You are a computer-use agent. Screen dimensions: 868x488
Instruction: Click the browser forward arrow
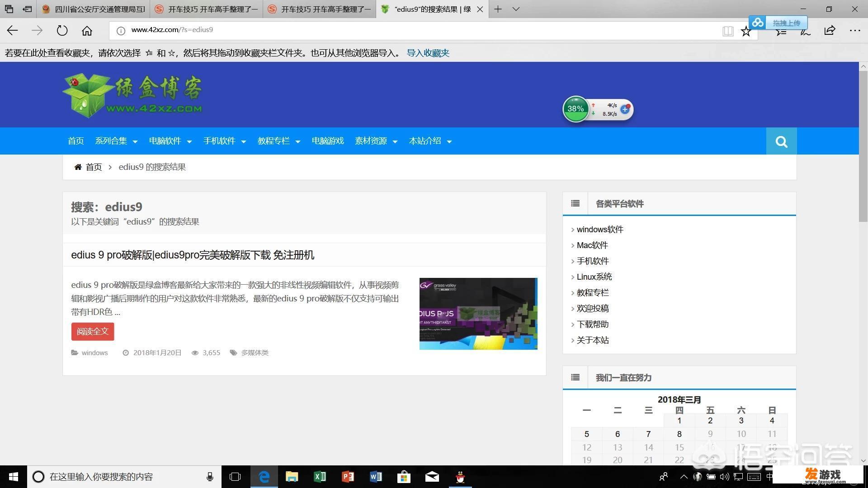(37, 30)
